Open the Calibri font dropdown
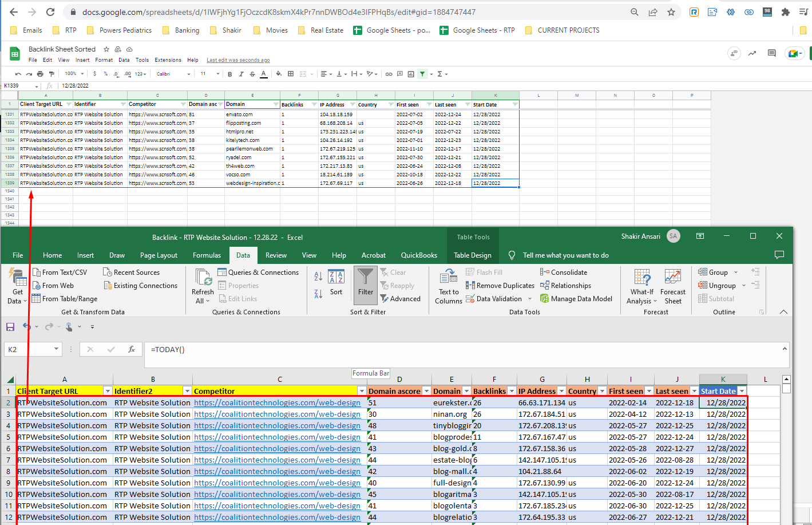 click(173, 74)
